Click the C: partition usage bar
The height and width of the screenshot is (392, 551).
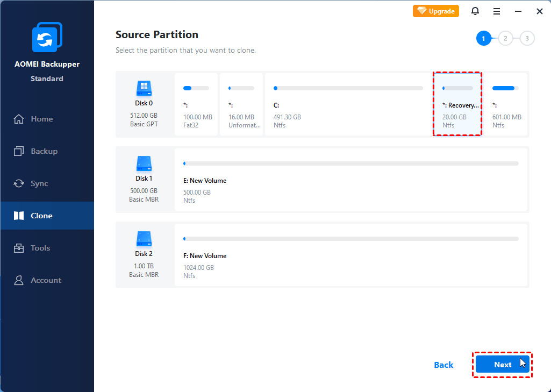(x=348, y=88)
